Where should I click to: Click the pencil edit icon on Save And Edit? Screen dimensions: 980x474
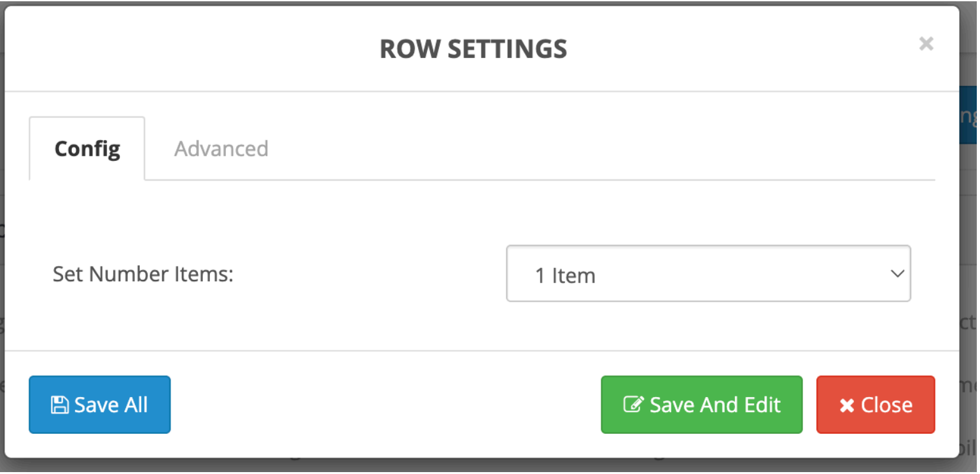coord(633,405)
